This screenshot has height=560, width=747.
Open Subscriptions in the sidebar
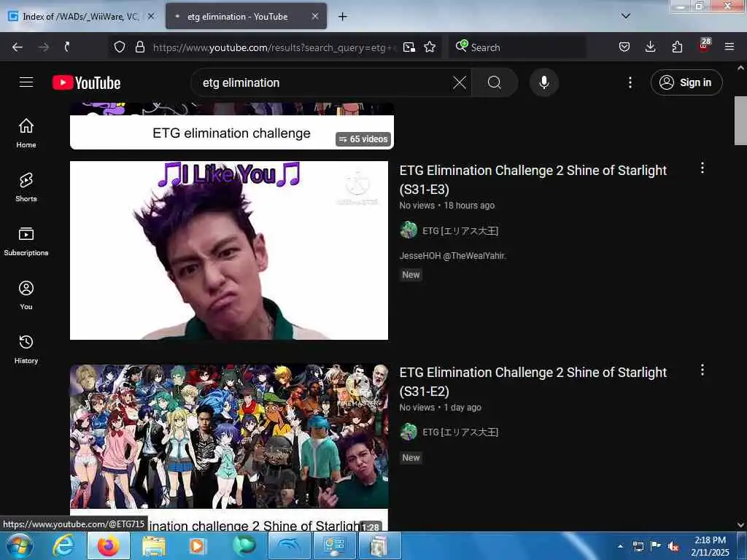[x=26, y=241]
